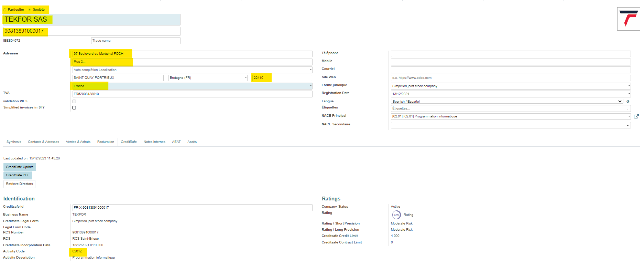Toggle the validation VIES checkbox

pyautogui.click(x=74, y=102)
